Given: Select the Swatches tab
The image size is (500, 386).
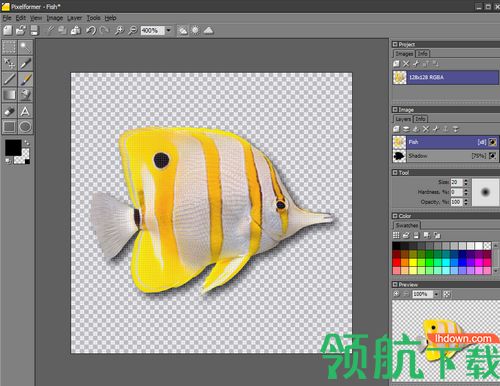Looking at the screenshot, I should pos(407,225).
